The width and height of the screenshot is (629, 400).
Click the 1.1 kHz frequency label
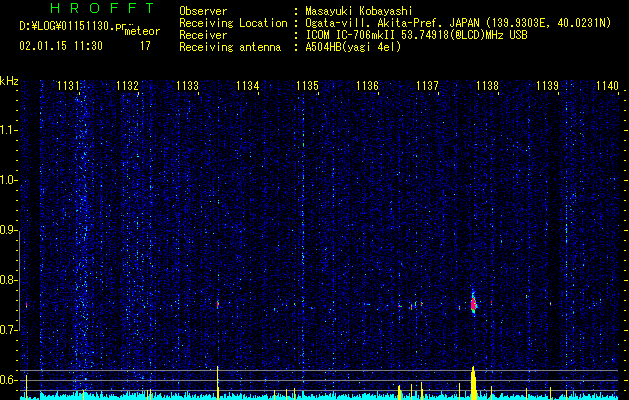(x=8, y=130)
